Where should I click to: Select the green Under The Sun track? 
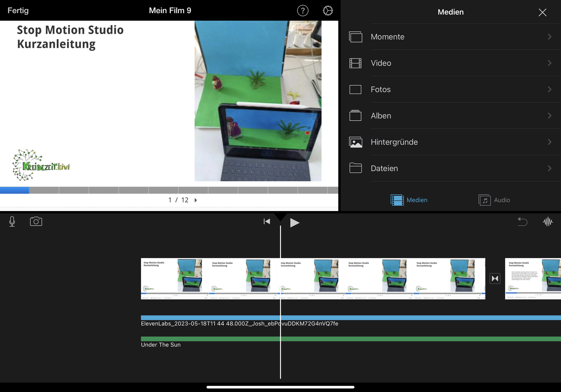click(351, 339)
